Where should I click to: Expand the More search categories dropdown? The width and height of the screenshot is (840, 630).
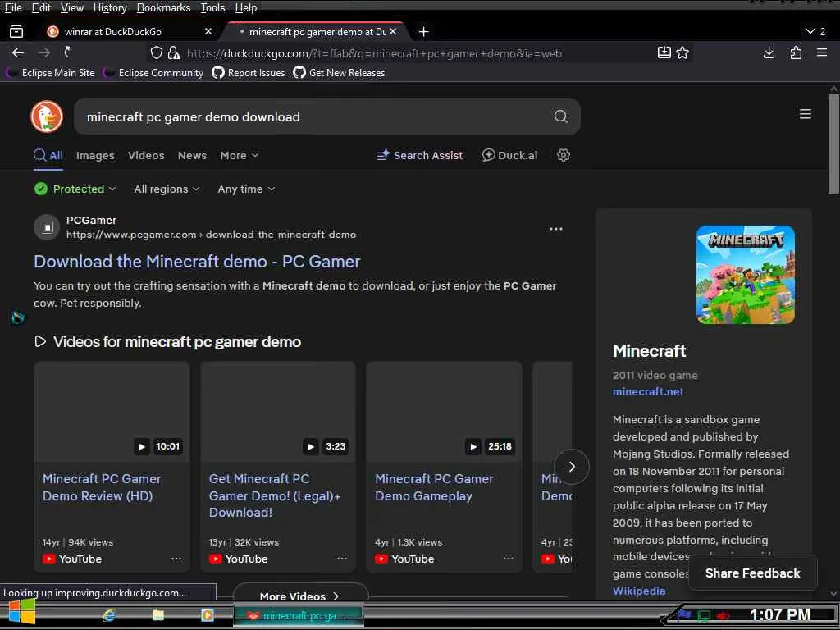click(x=239, y=155)
